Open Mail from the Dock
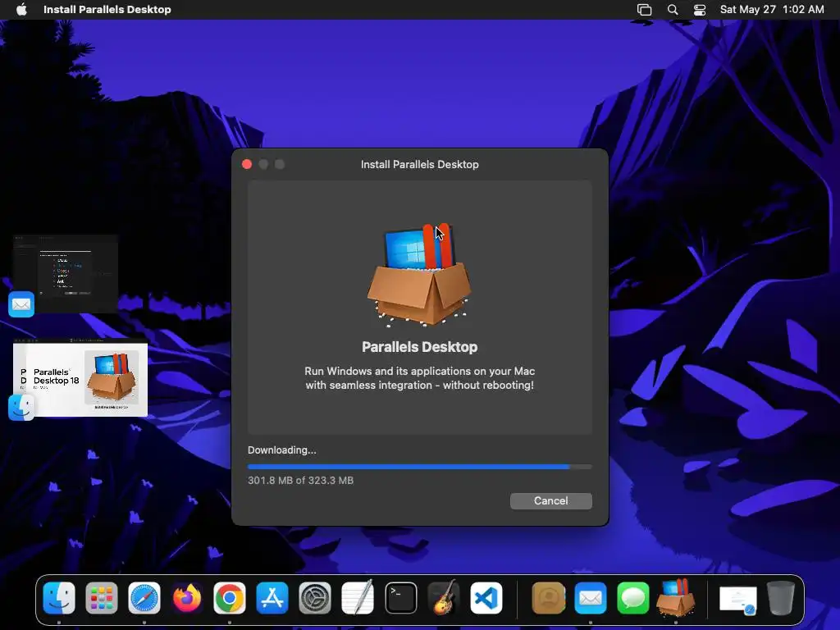 tap(591, 598)
